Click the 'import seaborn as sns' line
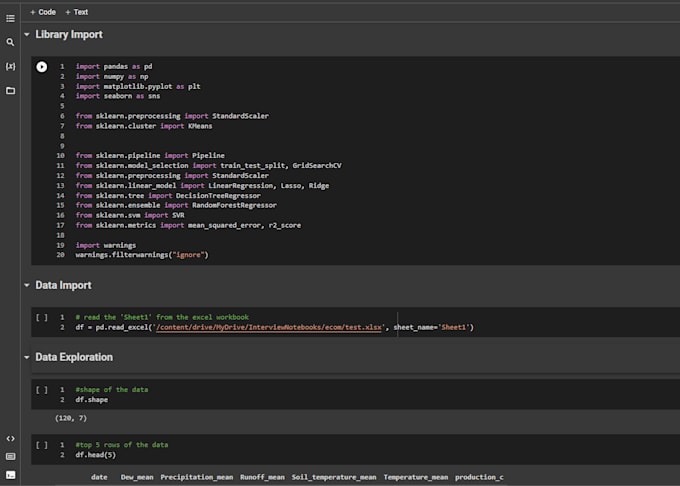 tap(118, 96)
